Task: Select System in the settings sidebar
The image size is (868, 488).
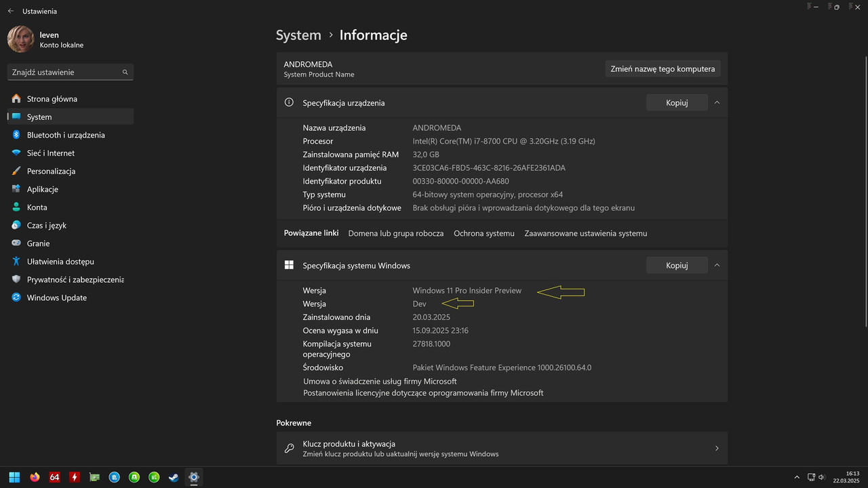Action: (71, 117)
